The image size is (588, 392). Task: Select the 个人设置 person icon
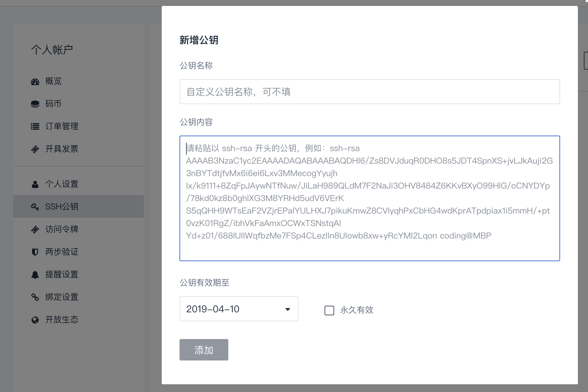(x=35, y=184)
